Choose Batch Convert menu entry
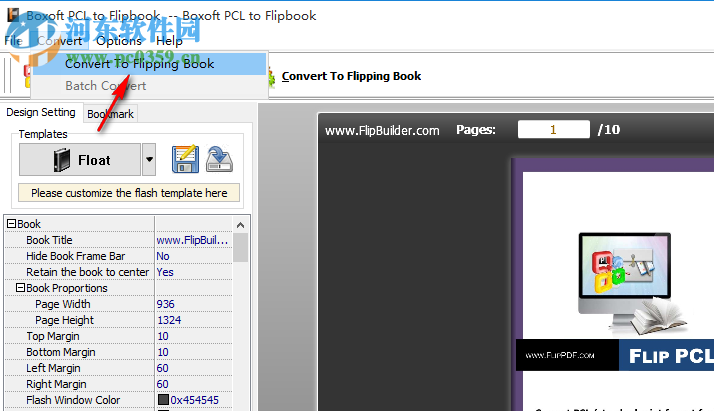 coord(149,86)
